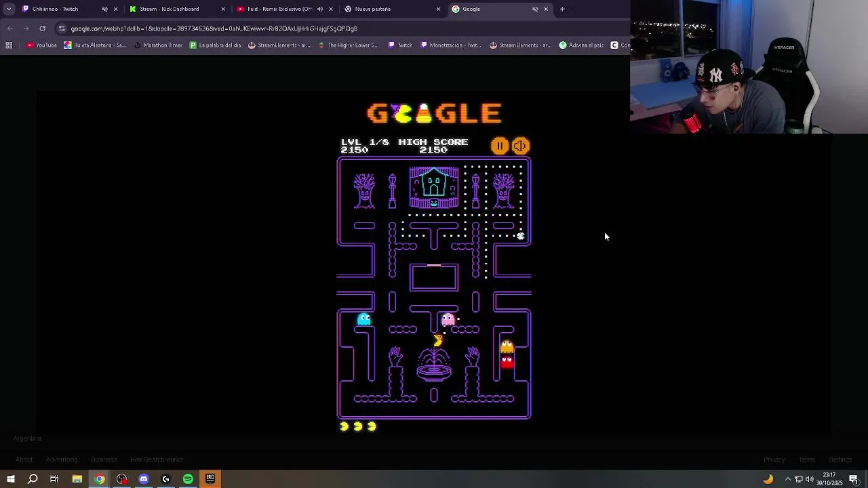Screen dimensions: 868x488
Task: Open the Privacy footer link
Action: (774, 460)
